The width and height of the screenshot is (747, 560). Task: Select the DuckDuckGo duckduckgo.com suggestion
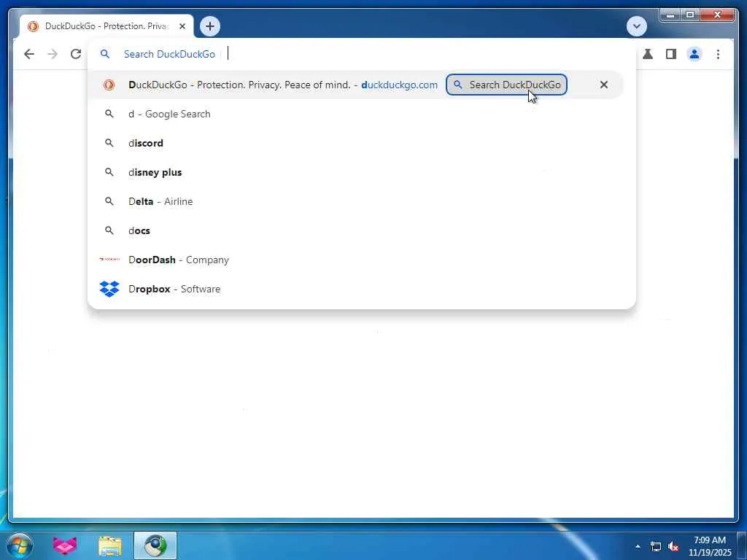(x=355, y=85)
